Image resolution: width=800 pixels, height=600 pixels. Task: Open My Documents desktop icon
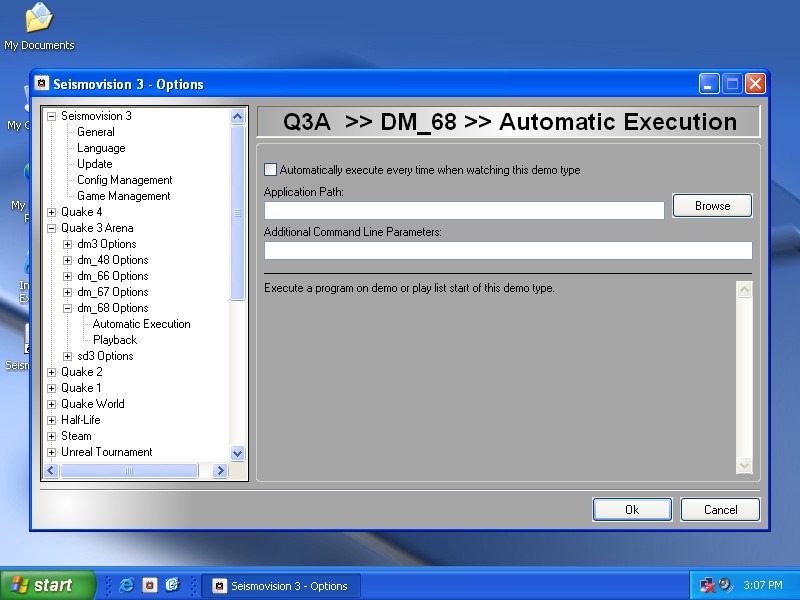(x=38, y=20)
